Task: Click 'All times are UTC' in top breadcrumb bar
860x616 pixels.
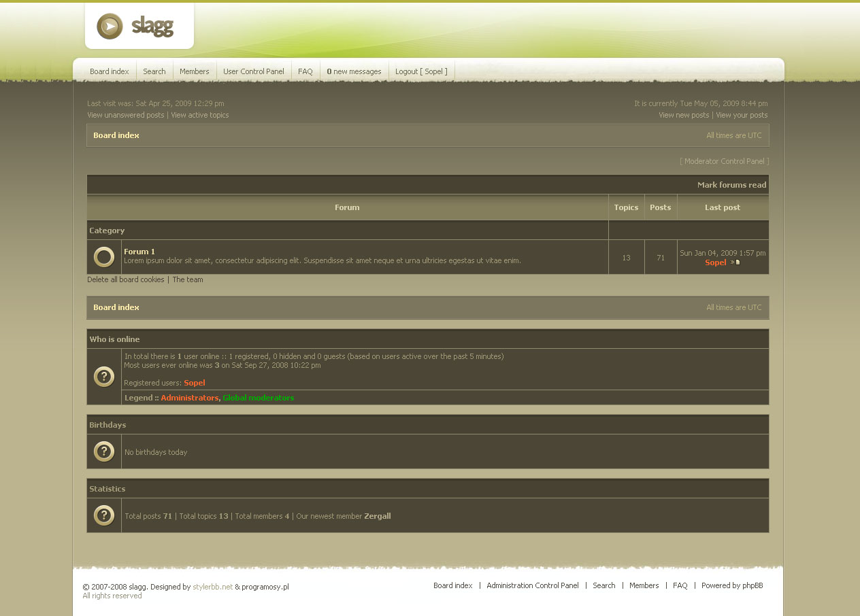Action: pyautogui.click(x=734, y=135)
